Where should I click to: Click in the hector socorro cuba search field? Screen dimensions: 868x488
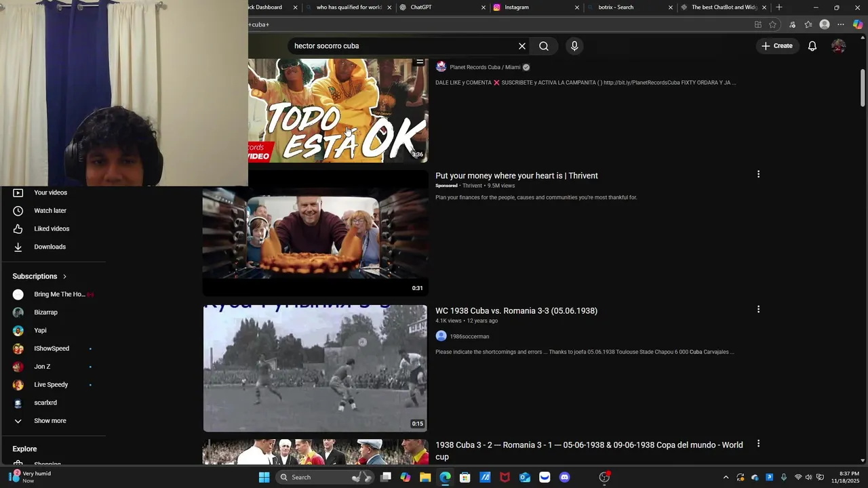[x=403, y=46]
